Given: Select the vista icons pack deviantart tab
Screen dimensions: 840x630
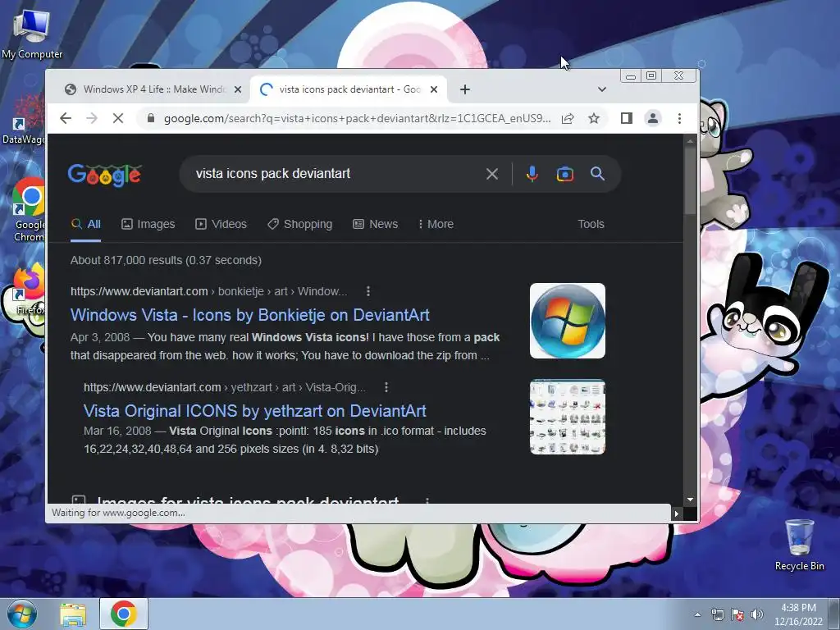Looking at the screenshot, I should click(349, 89).
